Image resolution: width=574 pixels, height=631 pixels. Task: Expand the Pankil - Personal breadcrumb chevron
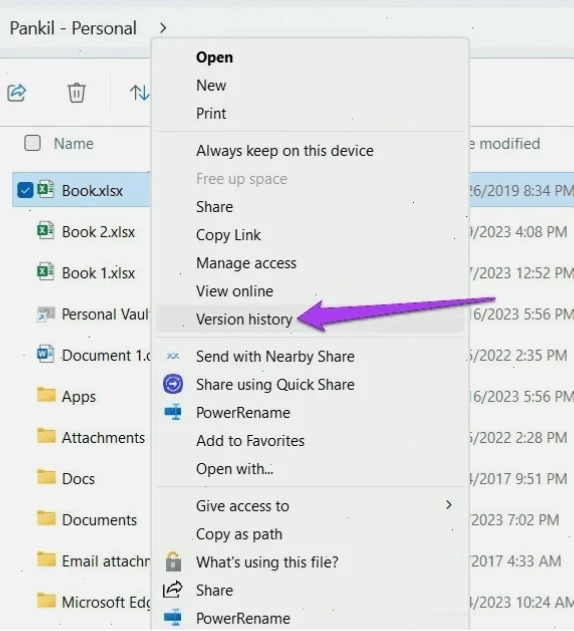pos(163,28)
